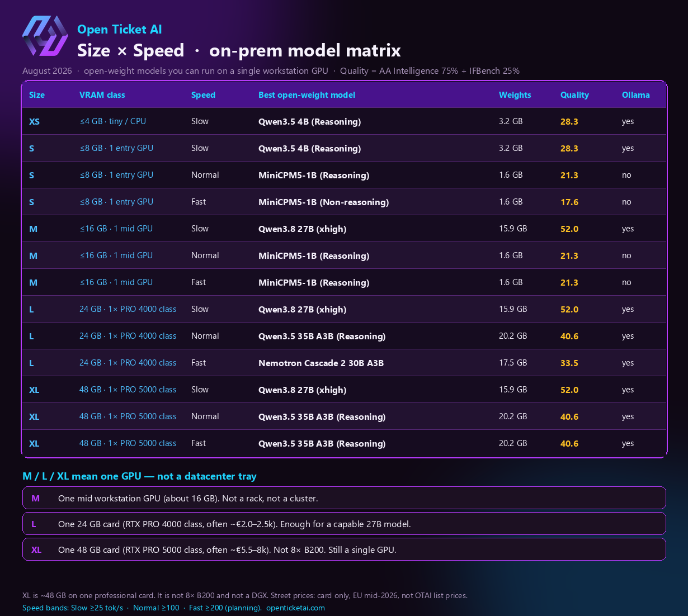The image size is (688, 616).
Task: Click 'Qwen3.8 27B (xhigh)' in the M Slow row
Action: point(302,229)
